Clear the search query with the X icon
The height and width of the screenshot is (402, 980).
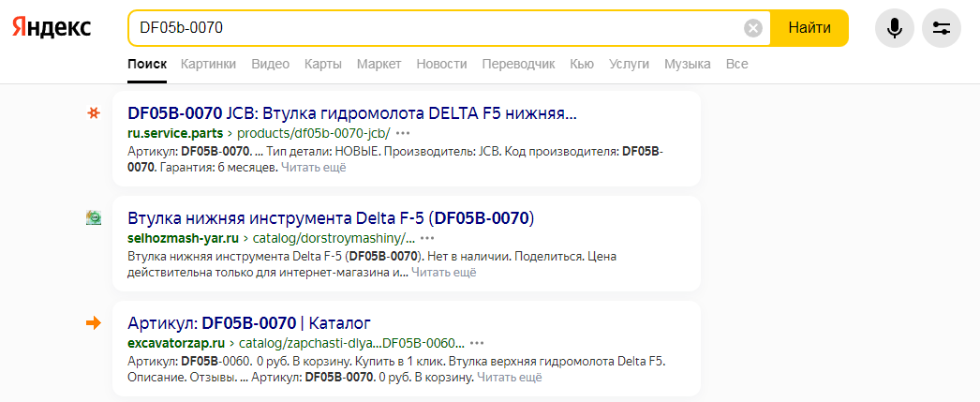pos(753,28)
